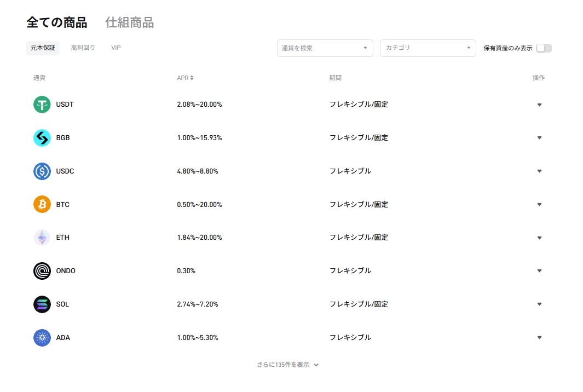Click the SOL Solana icon
The width and height of the screenshot is (583, 392).
(42, 304)
